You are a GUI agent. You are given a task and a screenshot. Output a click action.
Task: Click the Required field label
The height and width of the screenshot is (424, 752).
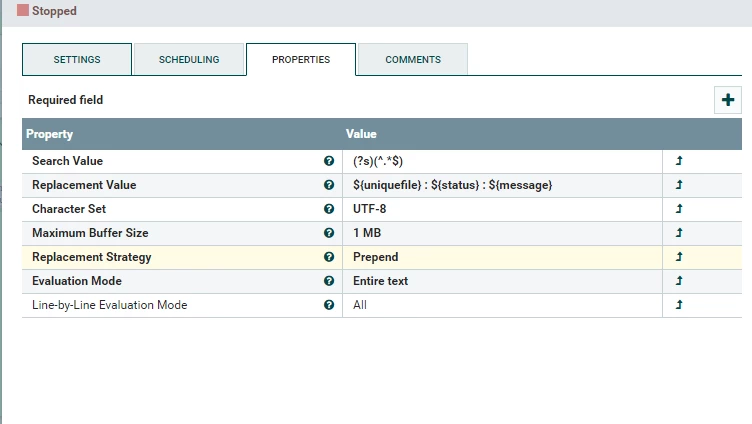pyautogui.click(x=66, y=100)
